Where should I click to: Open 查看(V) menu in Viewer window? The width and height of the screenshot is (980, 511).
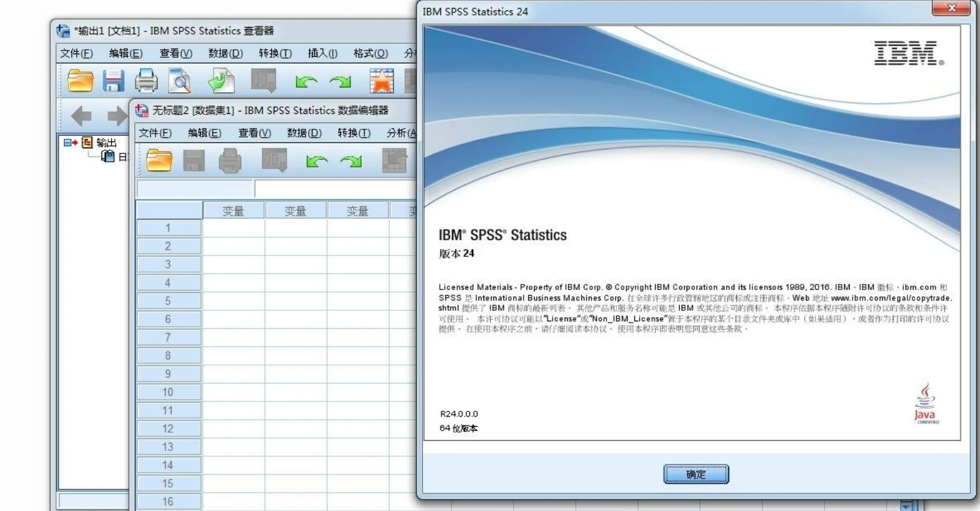click(x=175, y=54)
